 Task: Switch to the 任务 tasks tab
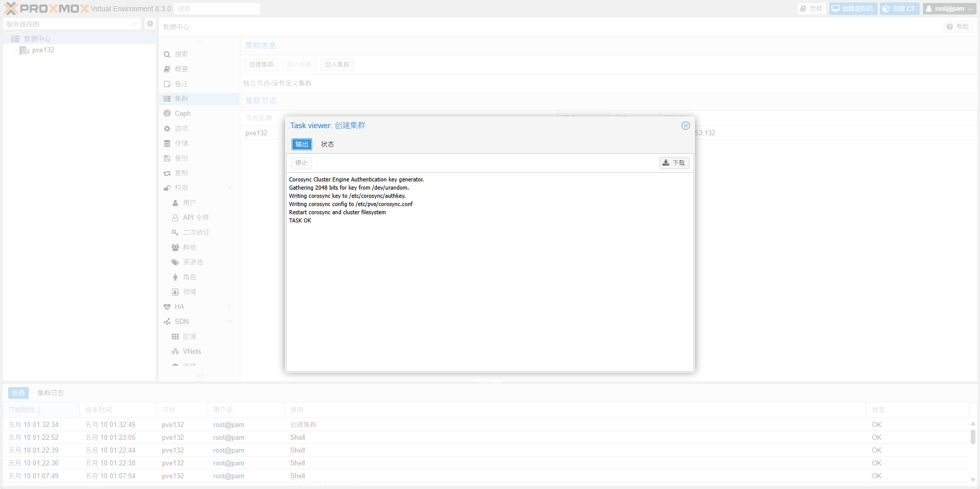[18, 393]
